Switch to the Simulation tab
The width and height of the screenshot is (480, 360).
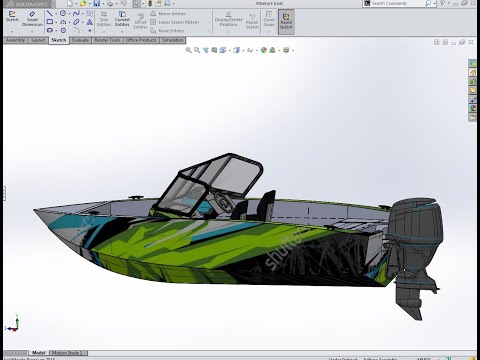point(173,40)
